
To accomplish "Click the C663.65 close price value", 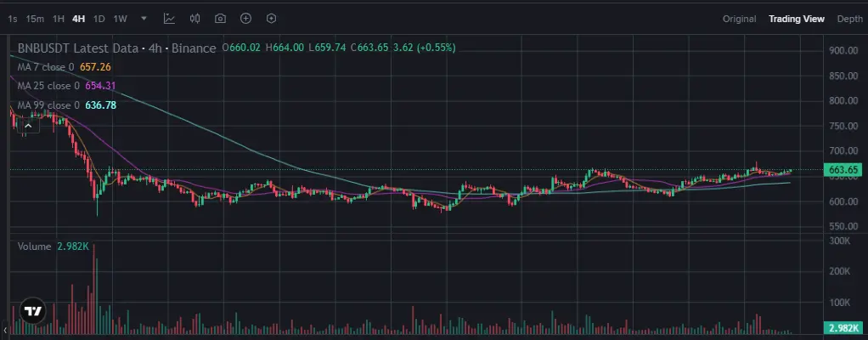I will [369, 48].
